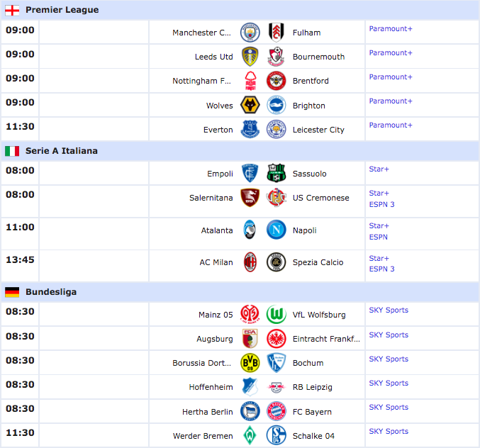The width and height of the screenshot is (480, 448).
Task: Open SKY Sports link for Mainz 05 match
Action: point(389,310)
